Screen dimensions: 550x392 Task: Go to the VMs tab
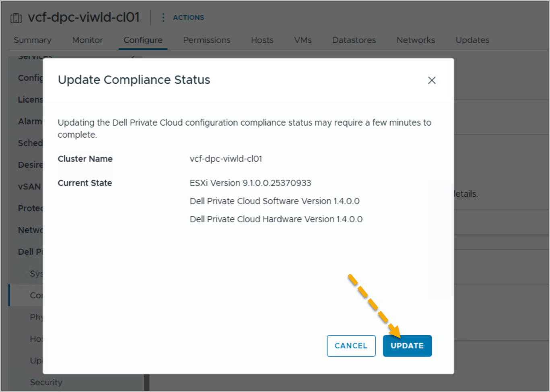[x=303, y=40]
